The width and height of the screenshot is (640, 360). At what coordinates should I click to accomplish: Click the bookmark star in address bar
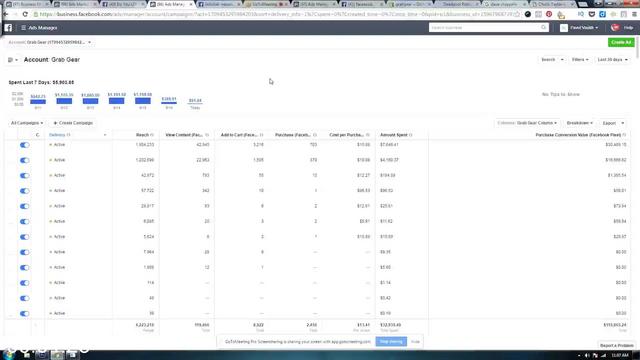point(517,14)
